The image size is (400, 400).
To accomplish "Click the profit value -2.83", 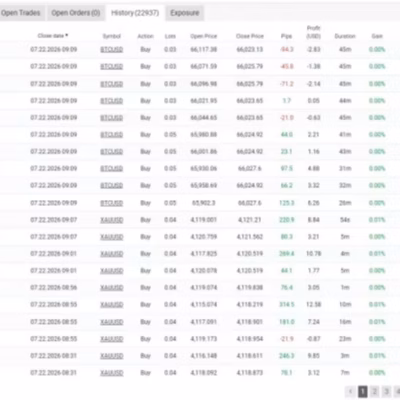I will [x=313, y=50].
